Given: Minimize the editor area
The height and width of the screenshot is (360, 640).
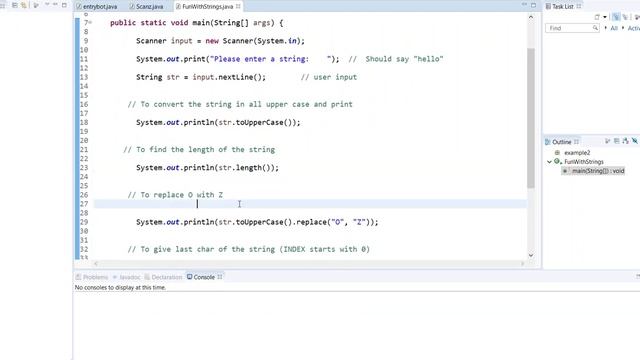Looking at the screenshot, I should [524, 5].
